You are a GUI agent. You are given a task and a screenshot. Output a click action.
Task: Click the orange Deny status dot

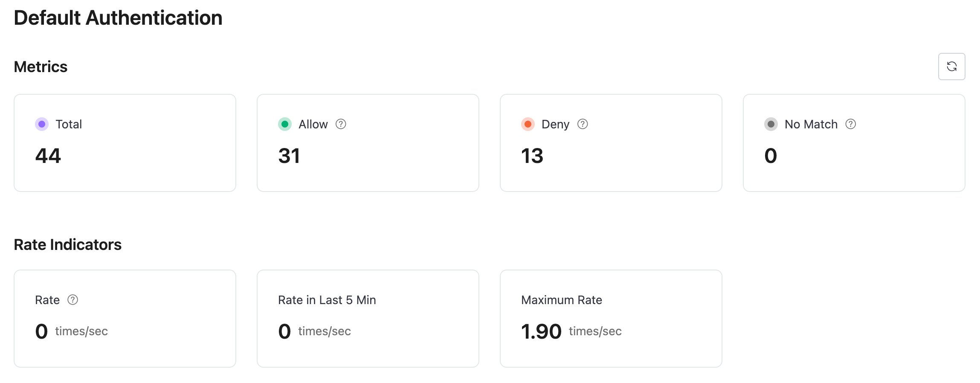coord(528,124)
